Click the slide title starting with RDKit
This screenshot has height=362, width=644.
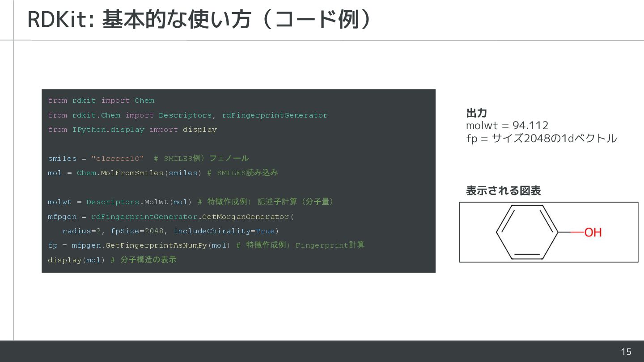[199, 20]
